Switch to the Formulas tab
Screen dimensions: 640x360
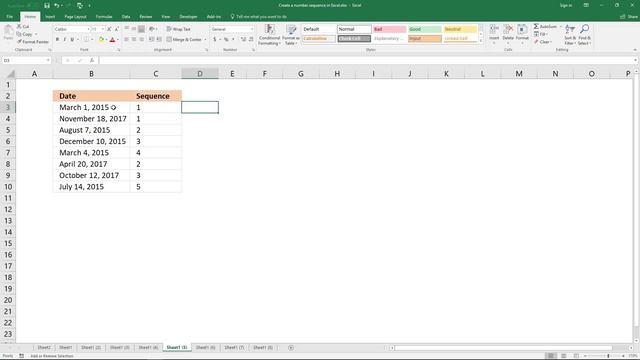pos(104,17)
